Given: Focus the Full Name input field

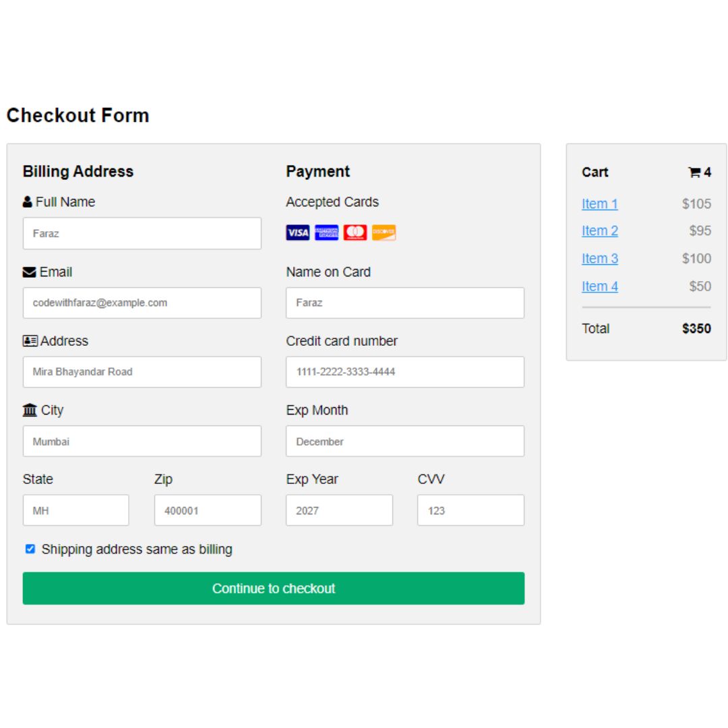Looking at the screenshot, I should [x=142, y=233].
